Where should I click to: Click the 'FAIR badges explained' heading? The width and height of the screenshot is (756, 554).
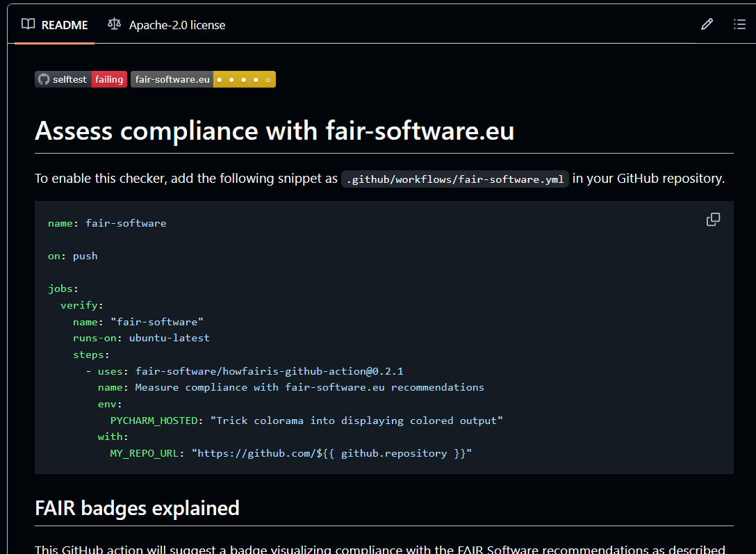click(x=137, y=508)
